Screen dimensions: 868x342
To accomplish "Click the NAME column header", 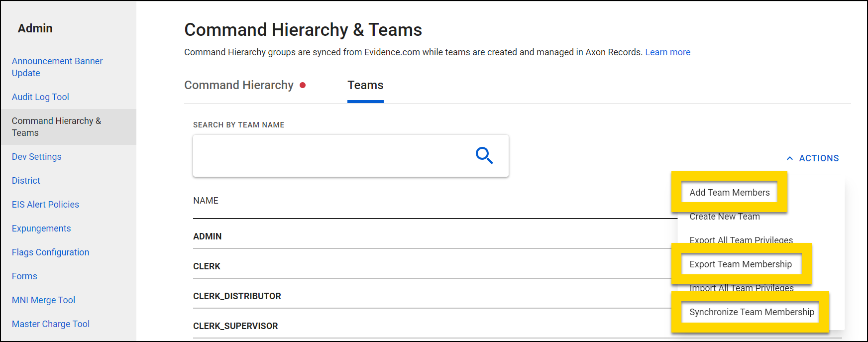I will point(206,201).
